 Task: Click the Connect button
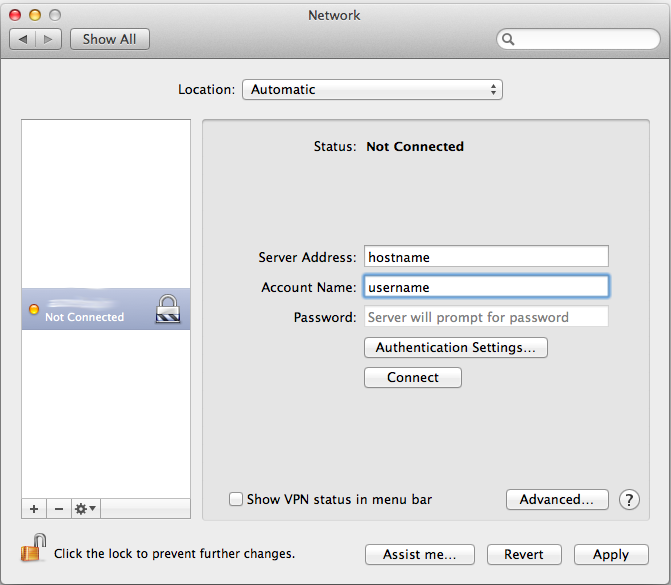click(x=412, y=378)
